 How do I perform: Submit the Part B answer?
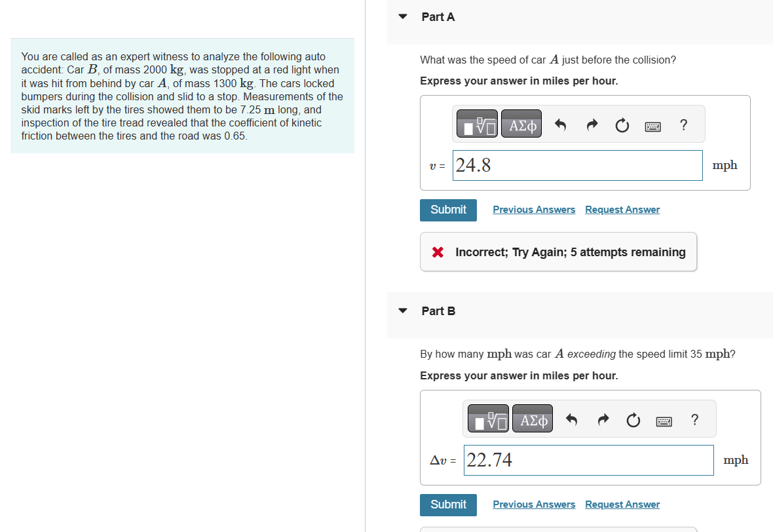(x=448, y=504)
